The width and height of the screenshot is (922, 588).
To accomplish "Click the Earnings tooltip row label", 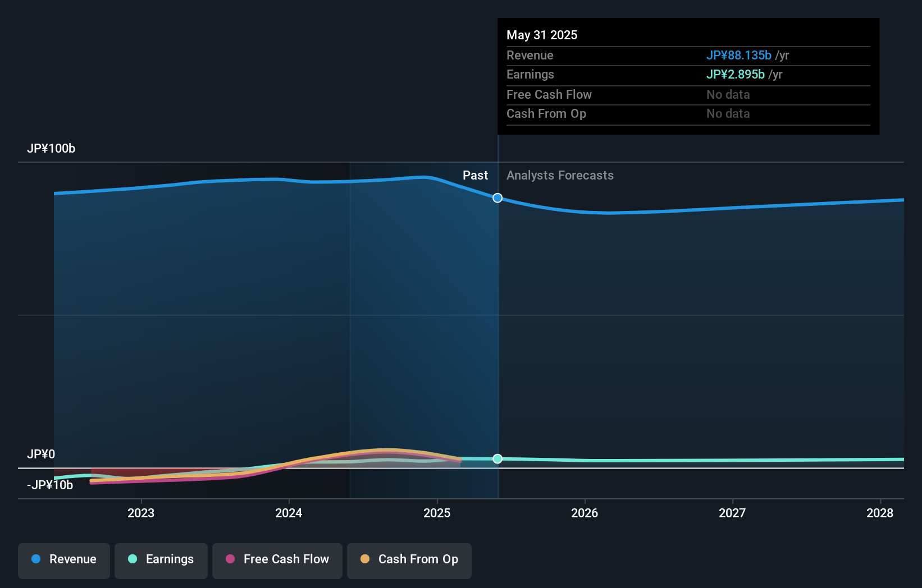I will (x=530, y=74).
